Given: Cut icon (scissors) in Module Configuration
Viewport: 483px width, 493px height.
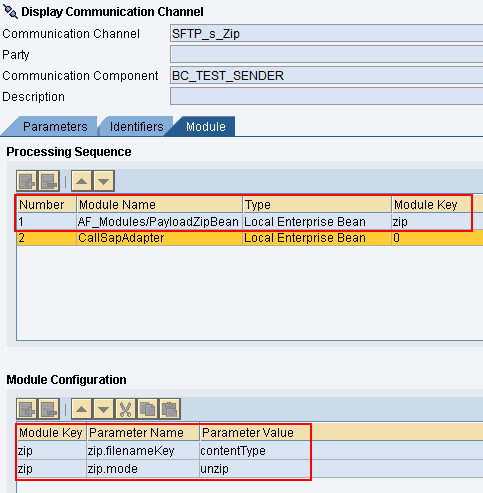Looking at the screenshot, I should point(125,409).
